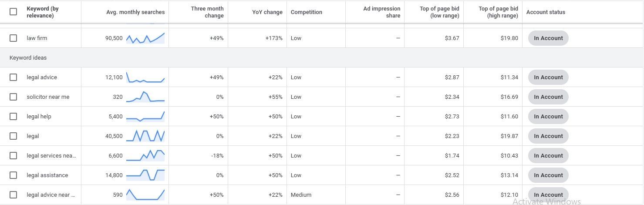View the trend sparkline for keyword legal
The width and height of the screenshot is (644, 205).
pyautogui.click(x=145, y=136)
